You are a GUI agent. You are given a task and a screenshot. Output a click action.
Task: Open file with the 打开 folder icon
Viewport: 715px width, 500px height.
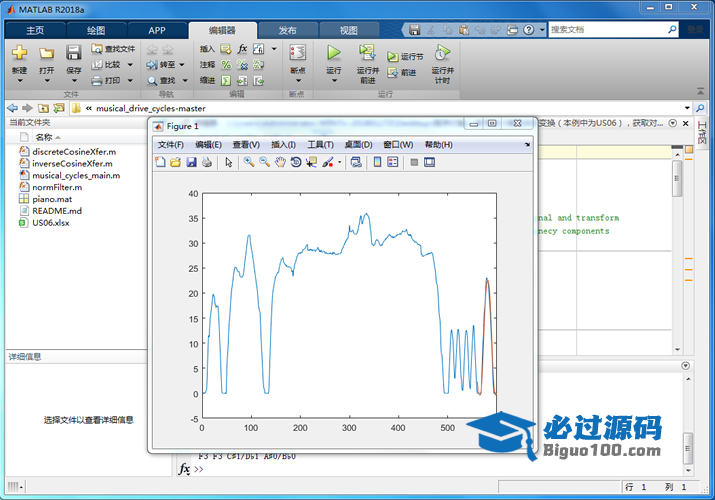coord(46,53)
